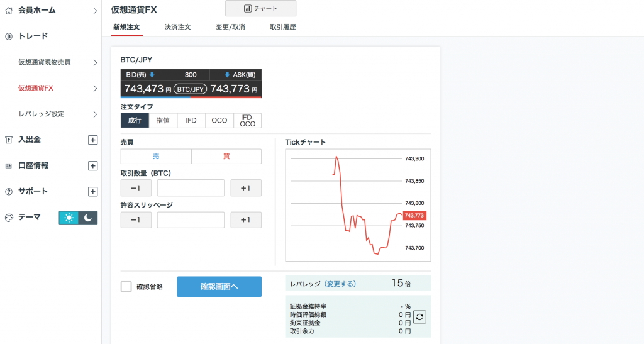
Task: Choose the 指値 order type
Action: click(x=164, y=120)
